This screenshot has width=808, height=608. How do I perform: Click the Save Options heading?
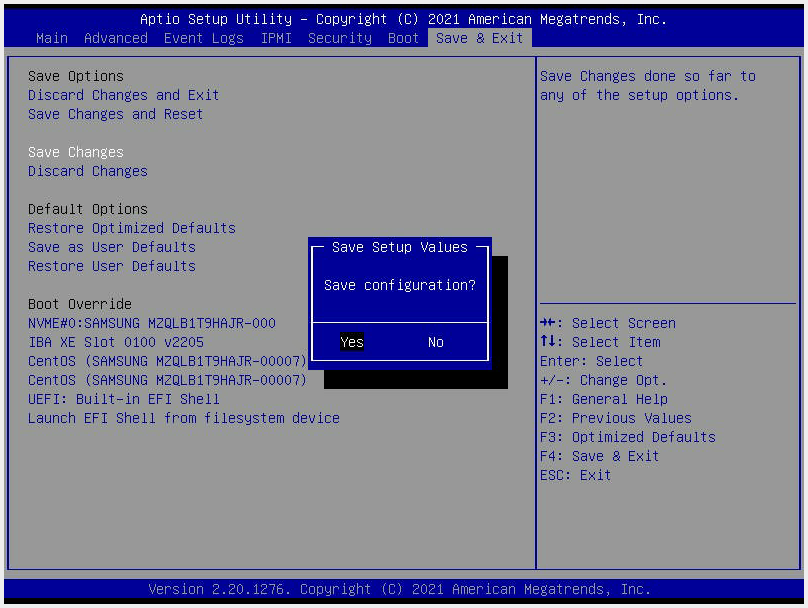(x=76, y=76)
